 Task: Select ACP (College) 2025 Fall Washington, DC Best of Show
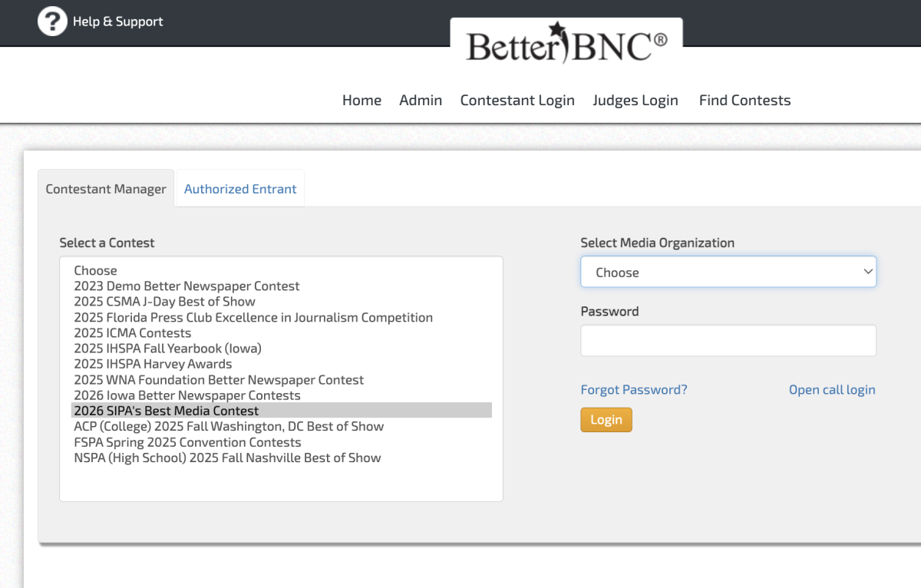[281, 427]
